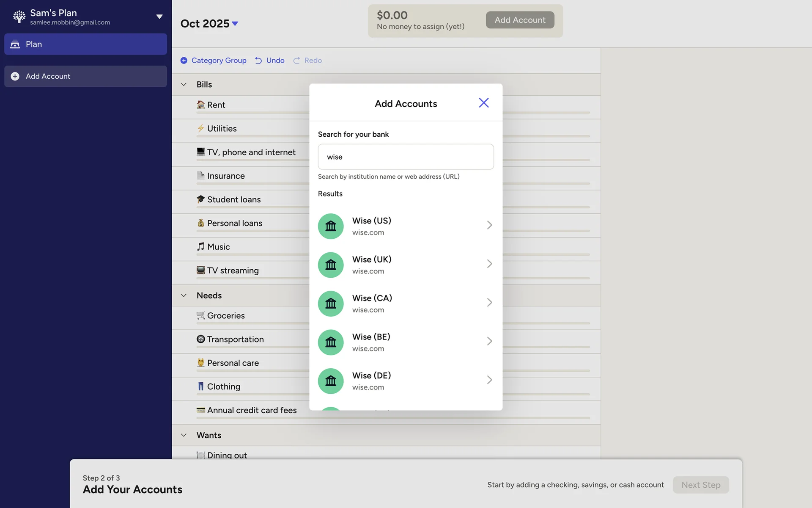812x508 pixels.
Task: Open the Oct 2025 month dropdown
Action: [235, 24]
